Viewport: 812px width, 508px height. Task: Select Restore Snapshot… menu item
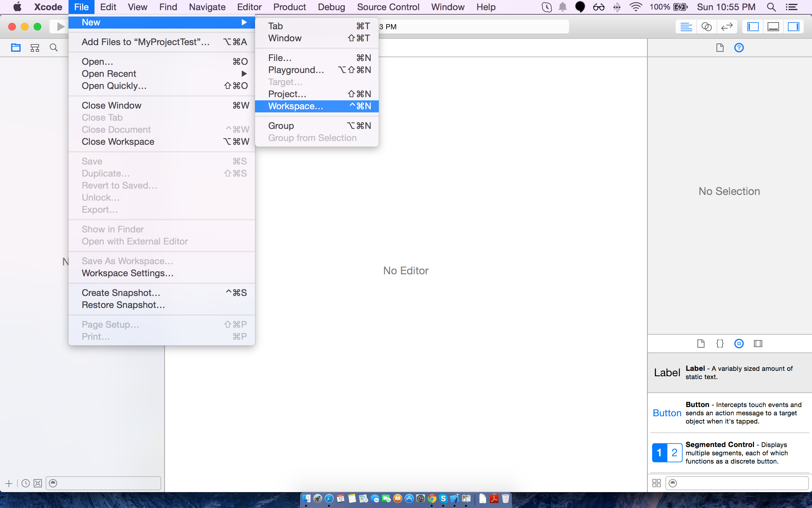pos(162,305)
